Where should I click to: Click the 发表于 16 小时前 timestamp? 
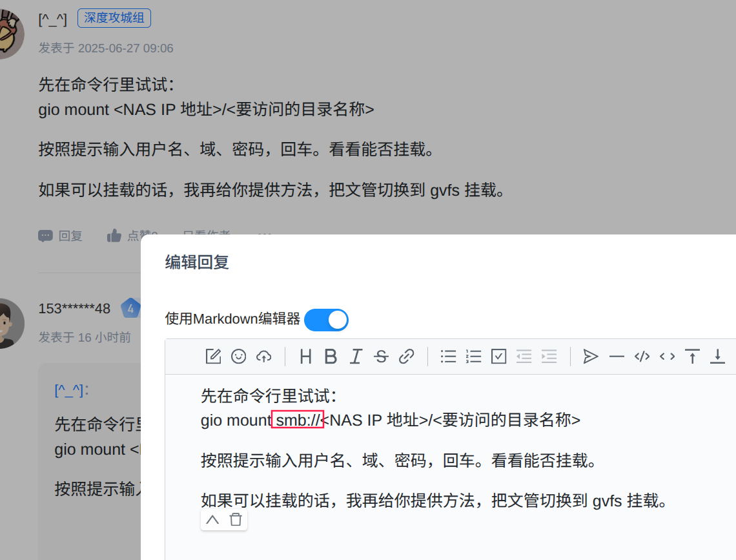[x=85, y=338]
